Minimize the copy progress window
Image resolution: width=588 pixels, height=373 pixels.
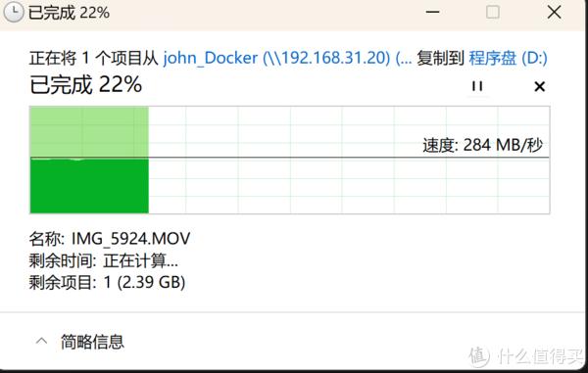pyautogui.click(x=432, y=13)
